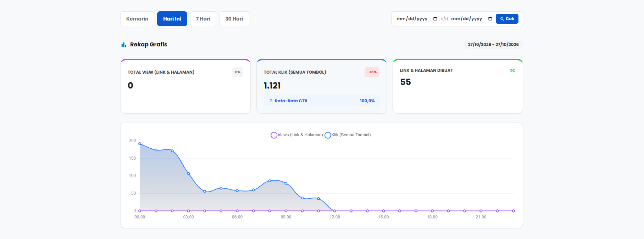The width and height of the screenshot is (644, 239).
Task: Click the LINK & HALAMAN DIBUAT card title
Action: (427, 71)
